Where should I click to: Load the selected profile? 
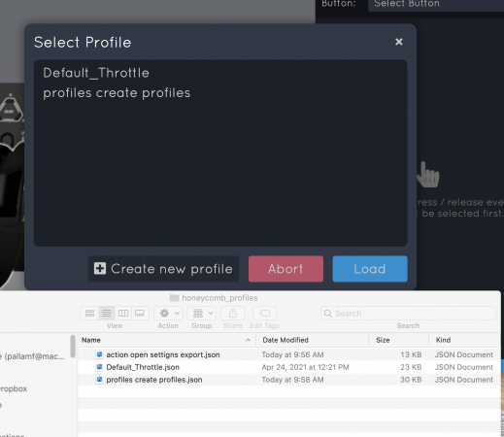(370, 269)
